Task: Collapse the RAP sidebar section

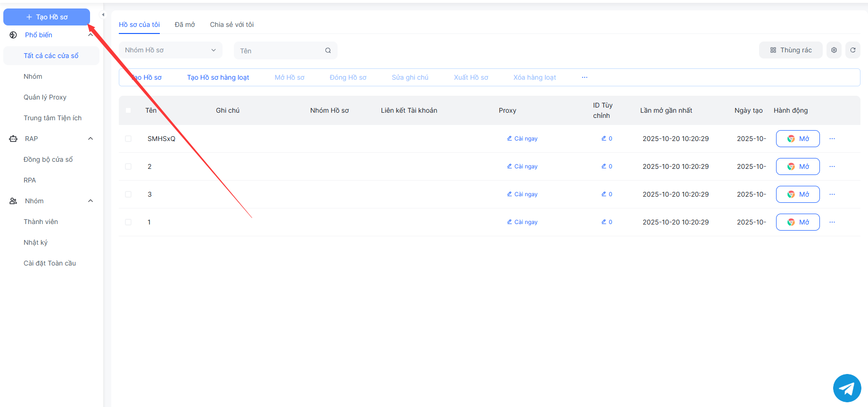Action: coord(91,139)
